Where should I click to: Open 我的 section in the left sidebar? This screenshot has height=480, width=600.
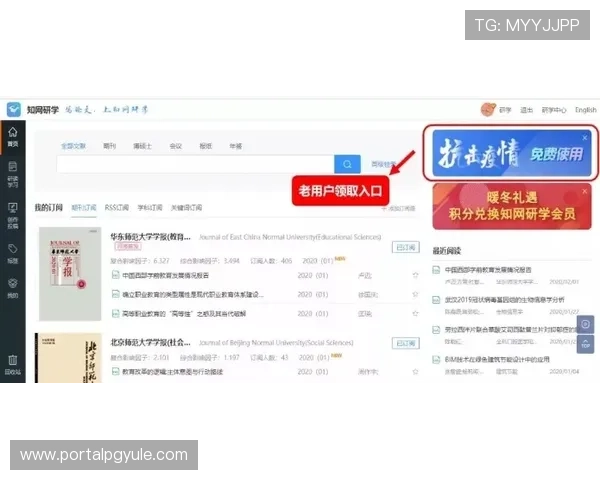[x=13, y=288]
